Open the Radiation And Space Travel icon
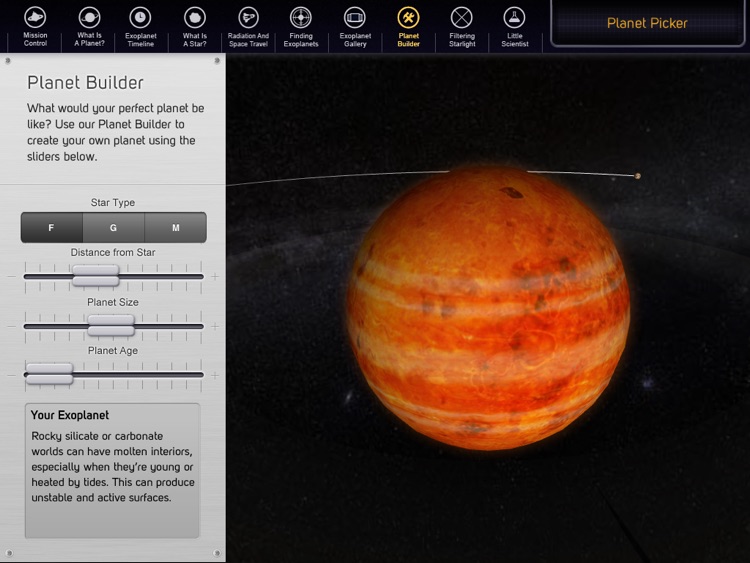 248,18
